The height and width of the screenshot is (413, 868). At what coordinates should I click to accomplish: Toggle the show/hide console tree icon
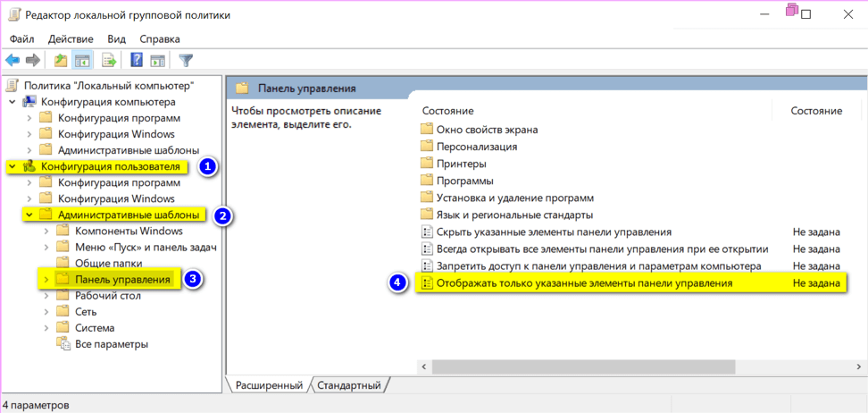[x=82, y=61]
